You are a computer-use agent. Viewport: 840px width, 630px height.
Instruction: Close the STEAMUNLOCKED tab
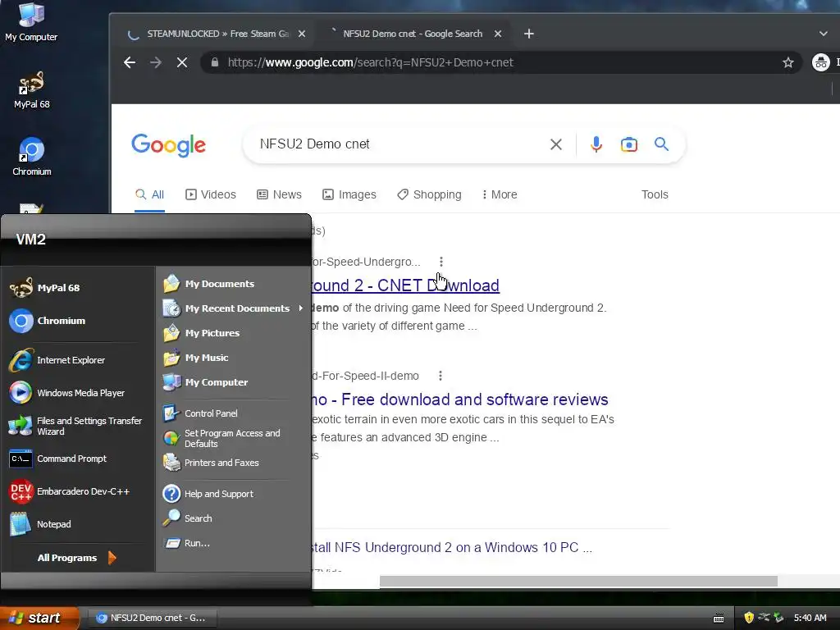pos(302,34)
